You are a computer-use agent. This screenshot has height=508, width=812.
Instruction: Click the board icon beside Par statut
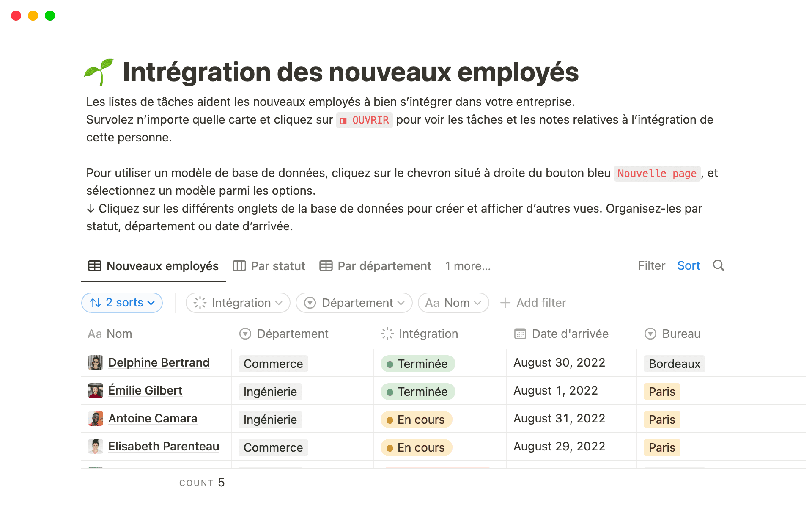pyautogui.click(x=239, y=266)
